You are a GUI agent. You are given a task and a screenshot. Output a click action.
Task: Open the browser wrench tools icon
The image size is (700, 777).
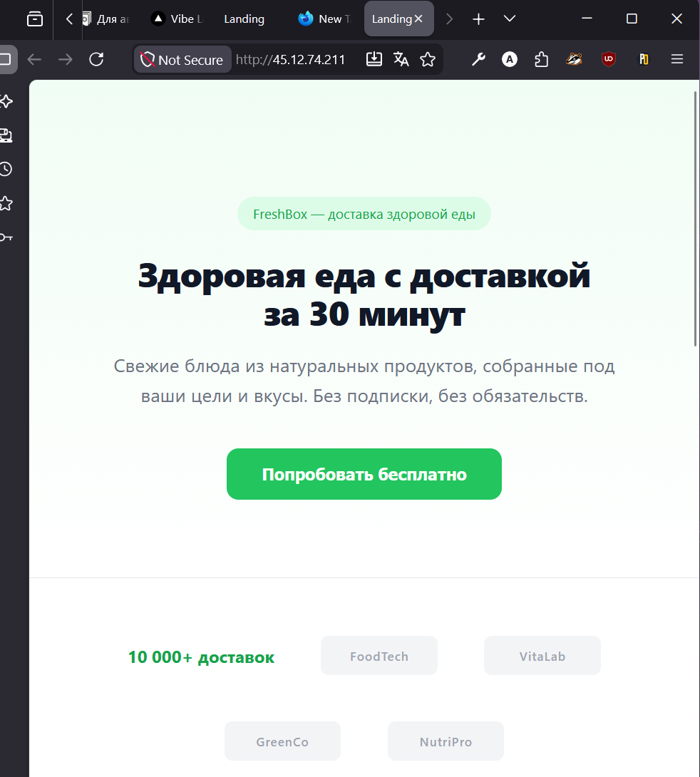click(x=478, y=59)
